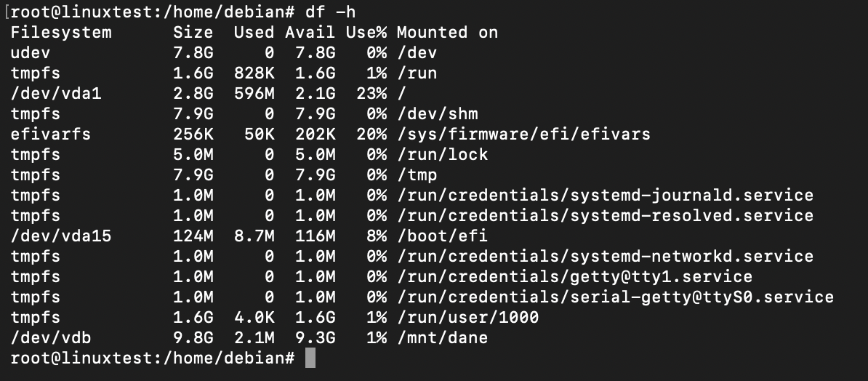Click the systemd-journald.service credentials path

pos(605,196)
